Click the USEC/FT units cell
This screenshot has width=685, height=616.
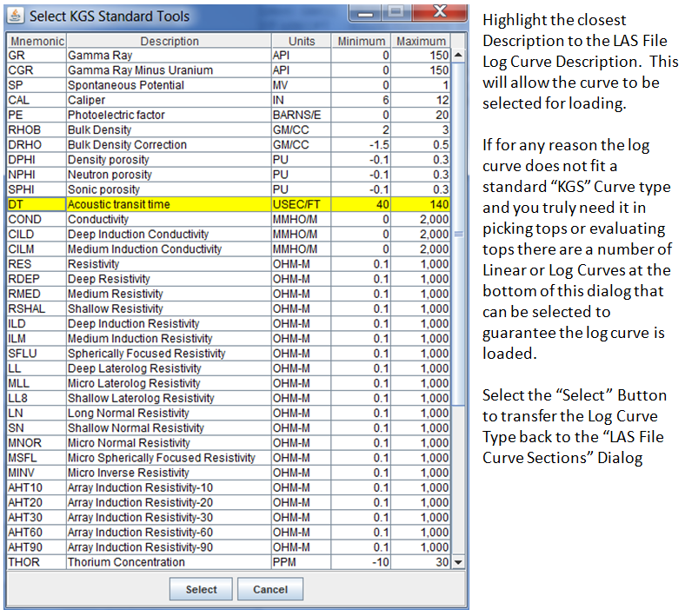pyautogui.click(x=302, y=204)
